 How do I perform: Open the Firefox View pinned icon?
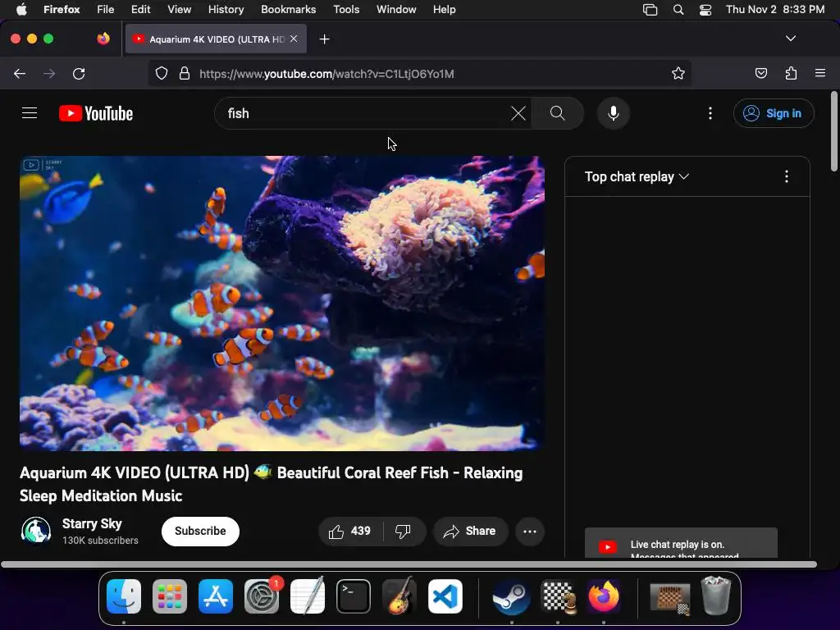[103, 39]
